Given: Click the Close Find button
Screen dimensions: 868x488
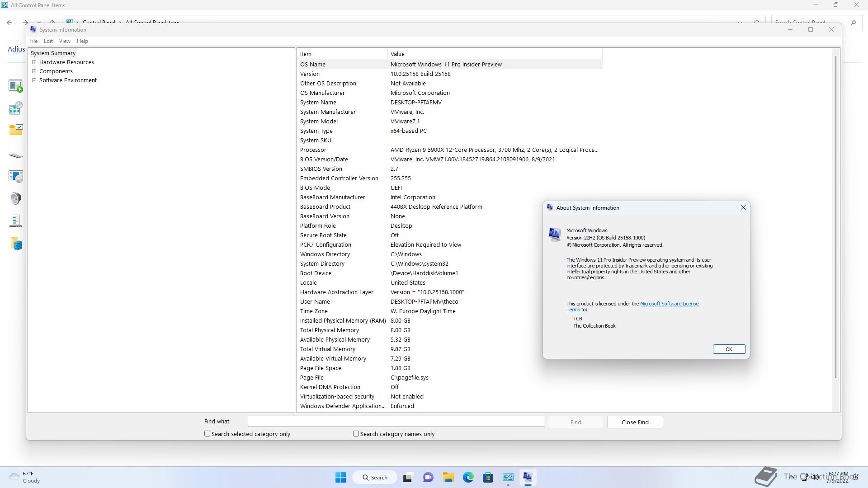Looking at the screenshot, I should click(635, 422).
